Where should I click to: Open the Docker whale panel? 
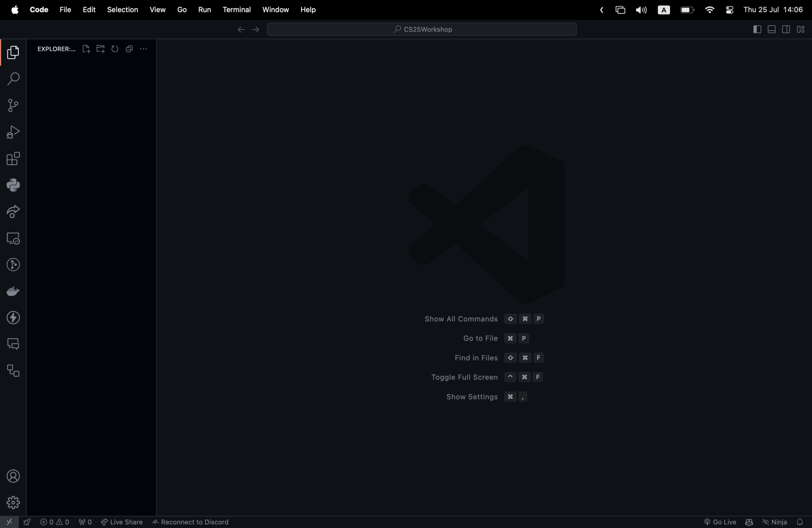click(13, 291)
